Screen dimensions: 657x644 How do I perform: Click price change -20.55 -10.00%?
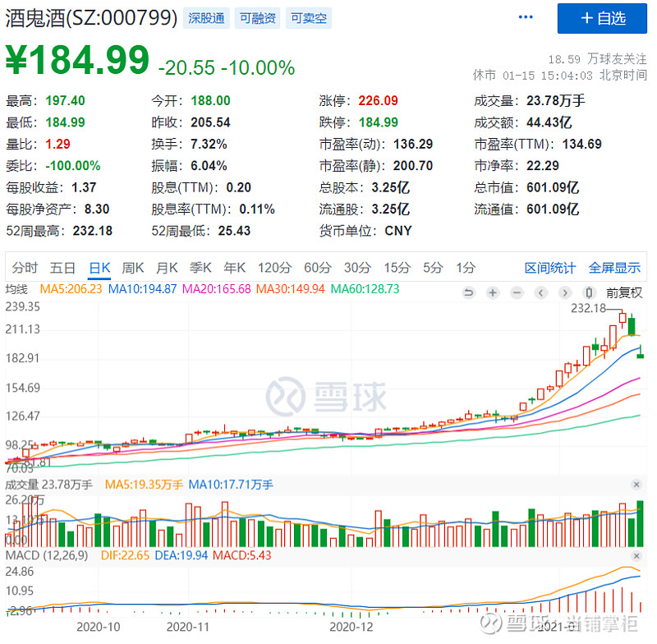click(227, 68)
